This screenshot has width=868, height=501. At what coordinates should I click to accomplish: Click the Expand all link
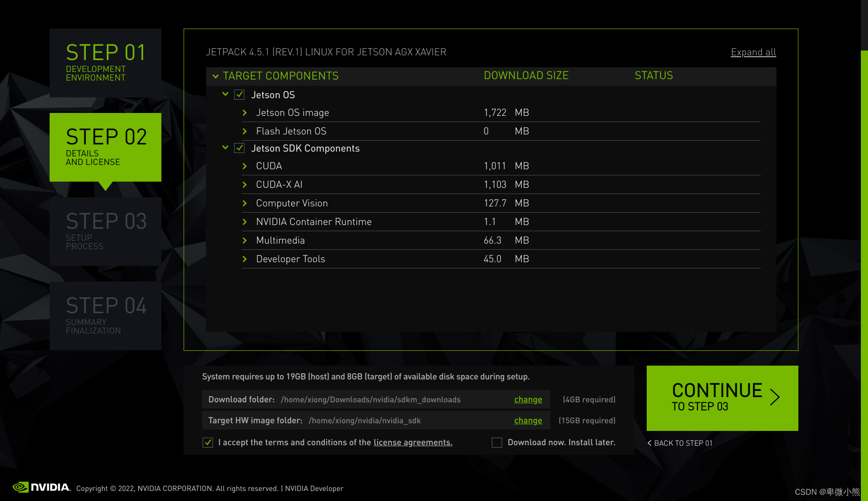pos(754,52)
